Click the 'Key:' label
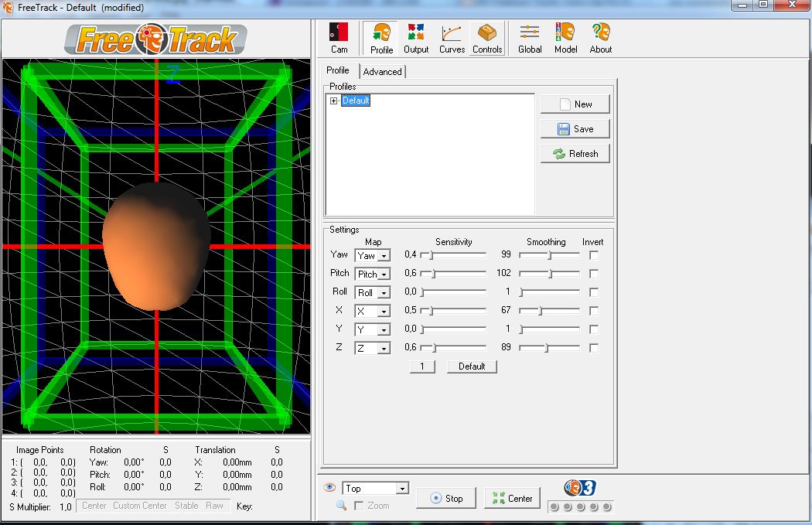The width and height of the screenshot is (812, 525). coord(244,506)
